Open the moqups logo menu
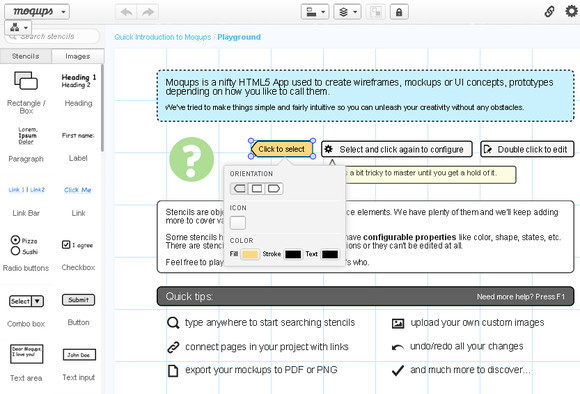580x394 pixels. coord(37,11)
